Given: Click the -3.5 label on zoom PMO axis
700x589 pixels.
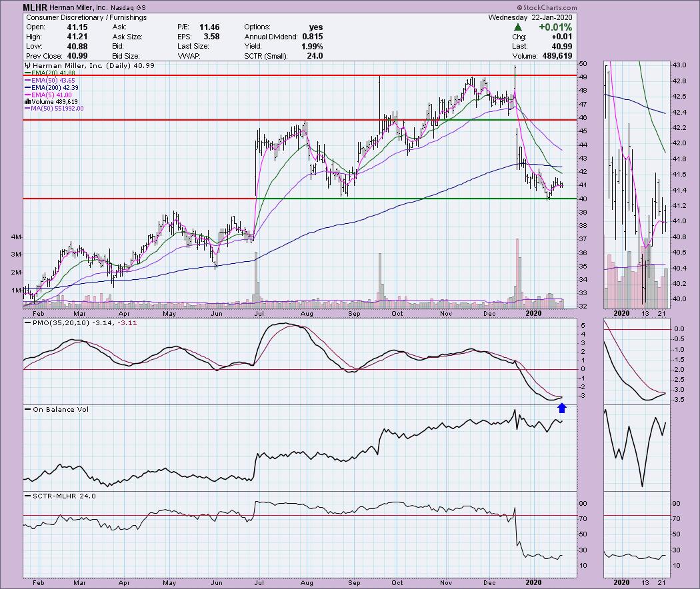Looking at the screenshot, I should [679, 399].
